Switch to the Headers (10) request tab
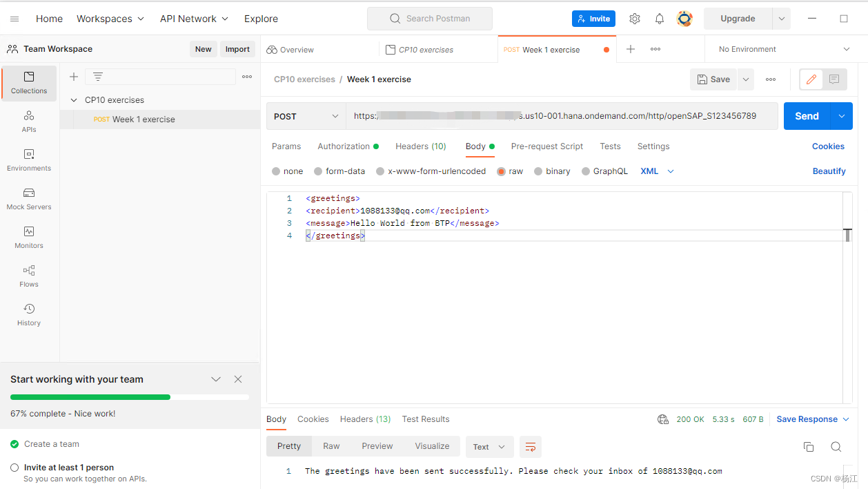868x489 pixels. click(421, 146)
